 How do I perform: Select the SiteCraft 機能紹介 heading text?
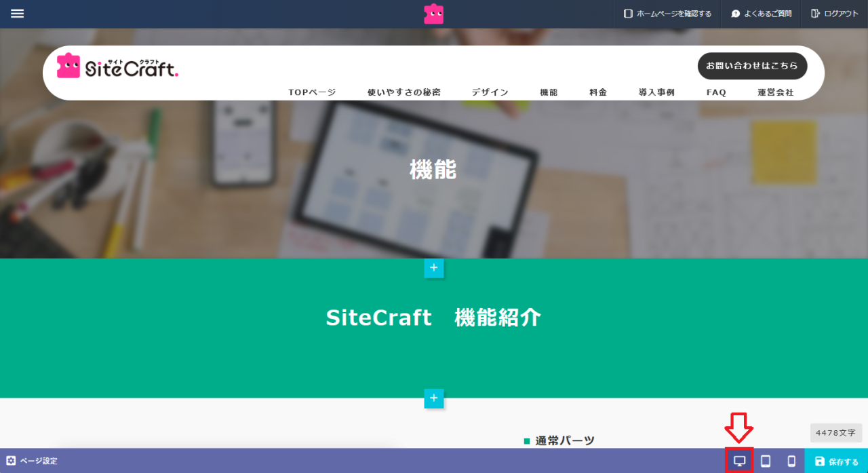click(434, 318)
